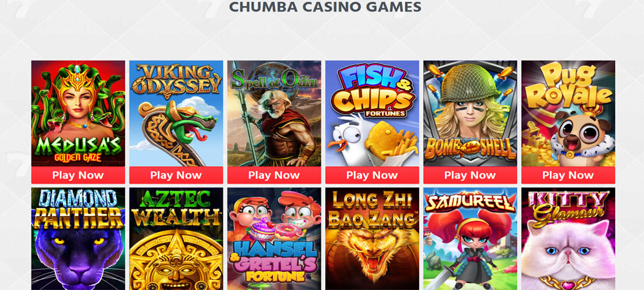Select the Spell of Odin game image
644x290 pixels.
point(274,113)
